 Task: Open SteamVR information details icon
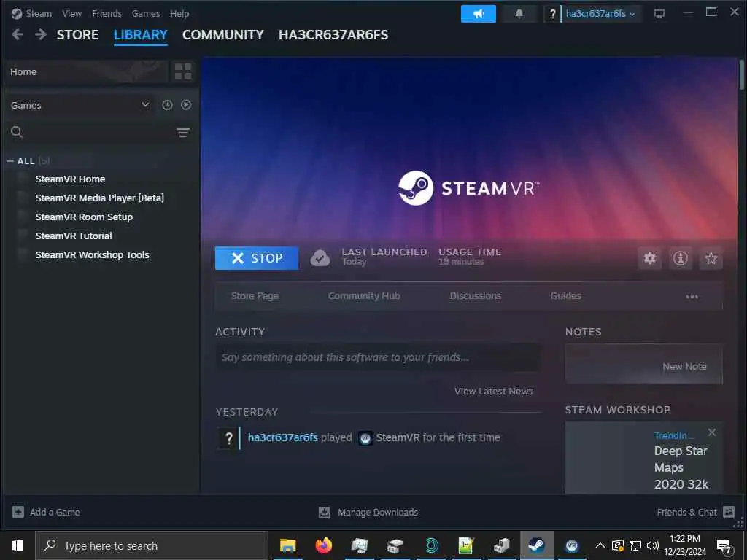tap(681, 258)
